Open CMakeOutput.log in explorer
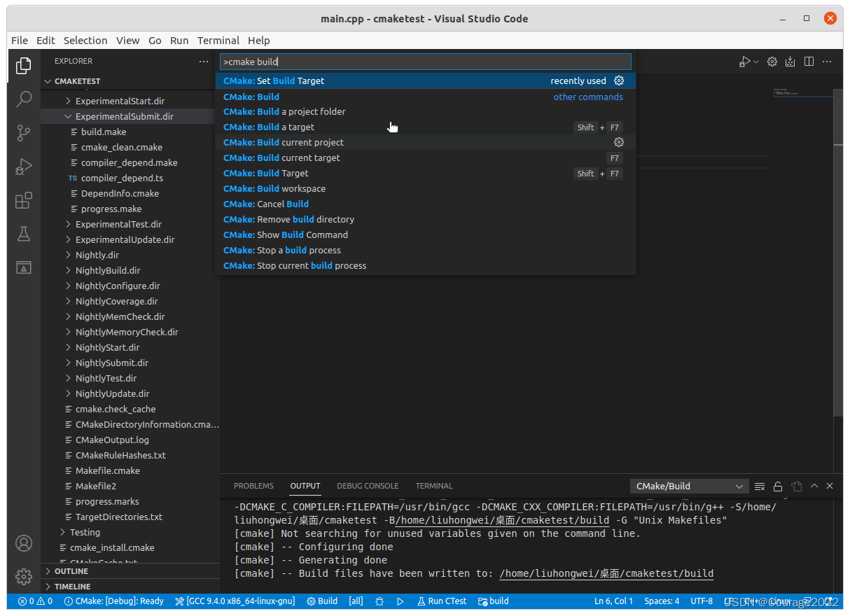 tap(112, 440)
